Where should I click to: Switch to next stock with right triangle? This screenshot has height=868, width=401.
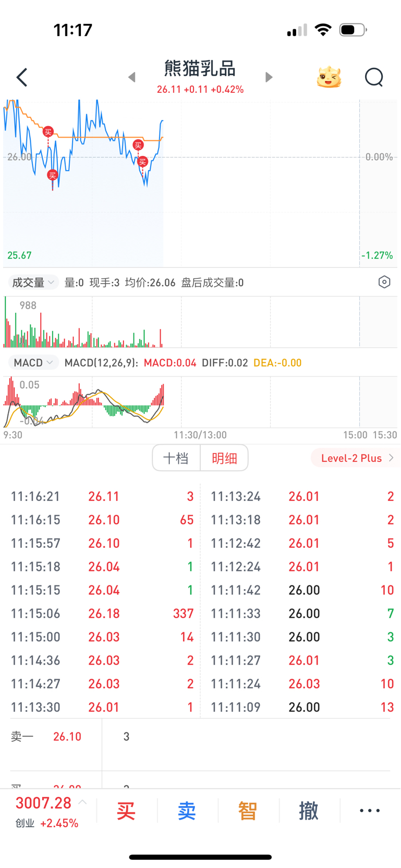click(269, 77)
